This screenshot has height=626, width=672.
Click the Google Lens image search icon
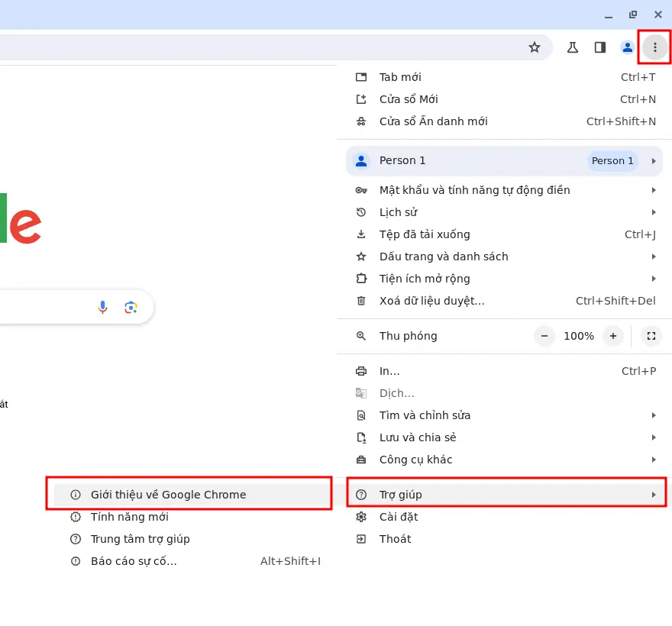click(x=131, y=307)
